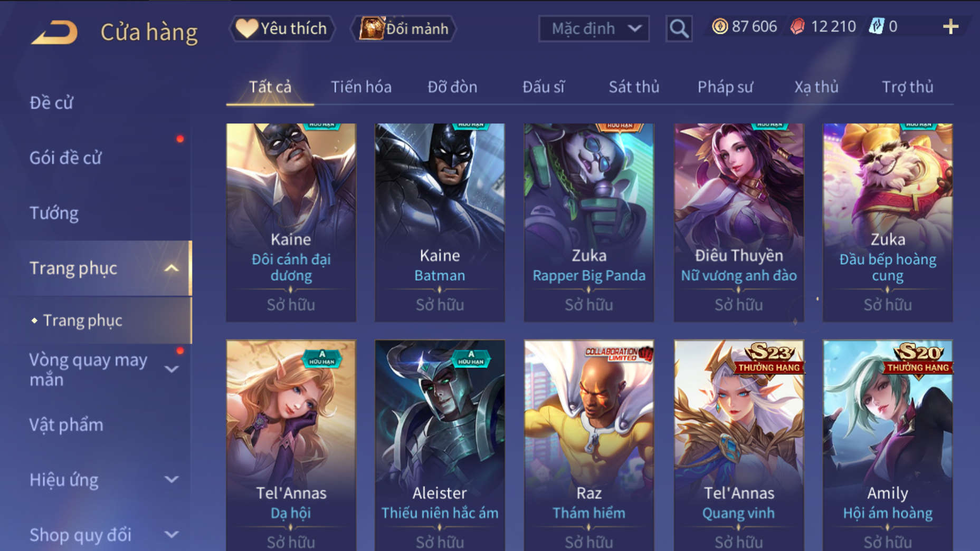Viewport: 980px width, 551px height.
Task: Open the search magnifier icon
Action: tap(679, 28)
